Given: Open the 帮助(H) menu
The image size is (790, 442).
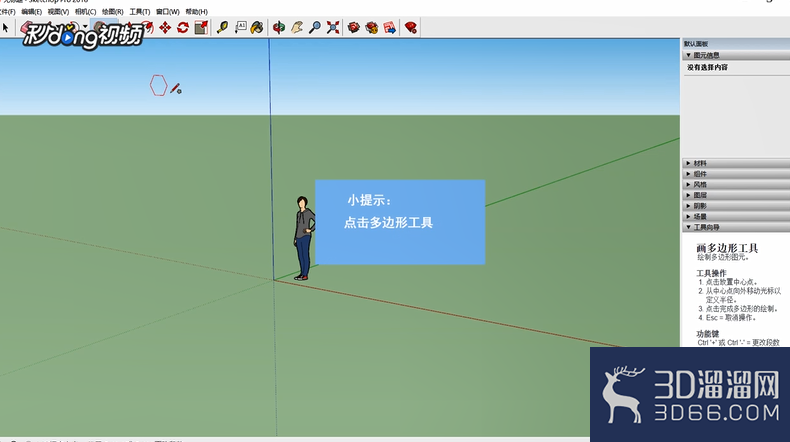Looking at the screenshot, I should pyautogui.click(x=196, y=12).
